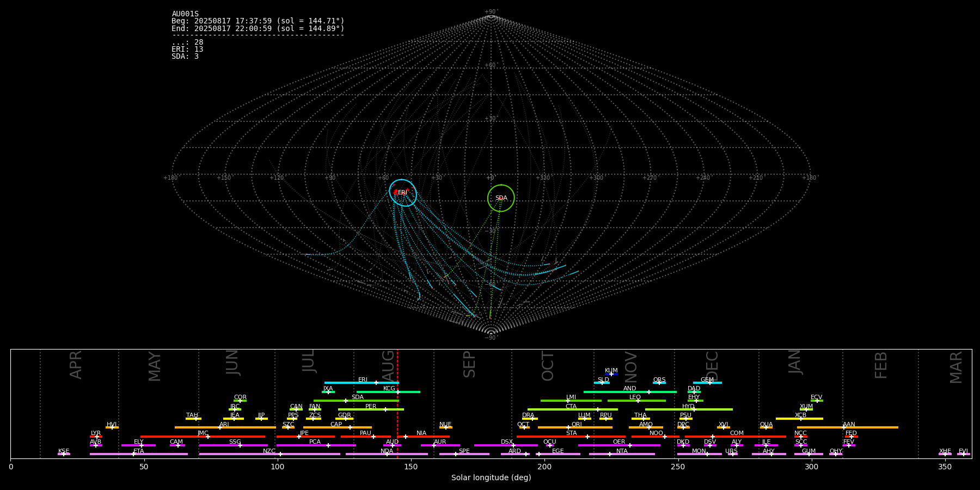Select the SDA bar in the timeline

coord(356,401)
